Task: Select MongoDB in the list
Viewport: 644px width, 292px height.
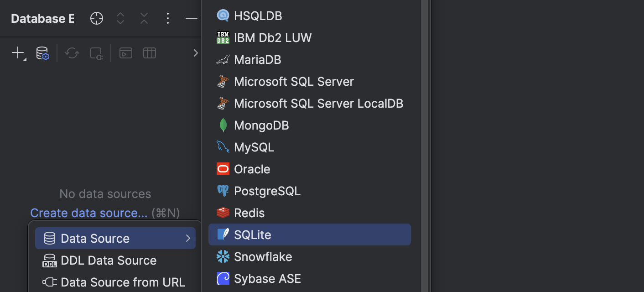Action: 261,125
